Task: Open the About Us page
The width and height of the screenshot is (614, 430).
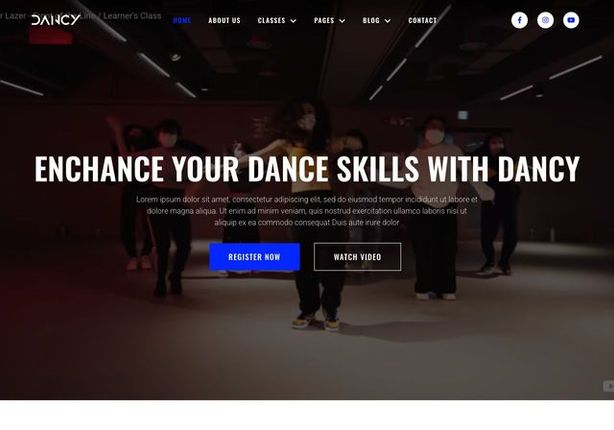Action: point(224,20)
